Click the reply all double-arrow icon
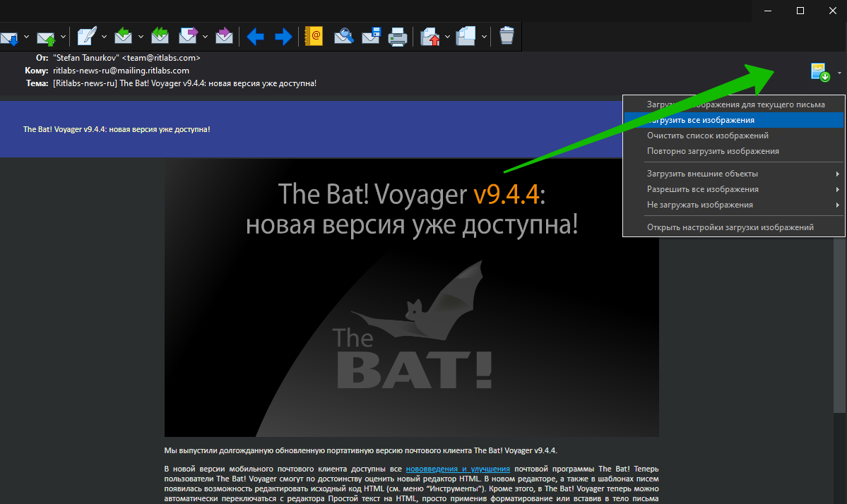The width and height of the screenshot is (847, 504). click(160, 35)
